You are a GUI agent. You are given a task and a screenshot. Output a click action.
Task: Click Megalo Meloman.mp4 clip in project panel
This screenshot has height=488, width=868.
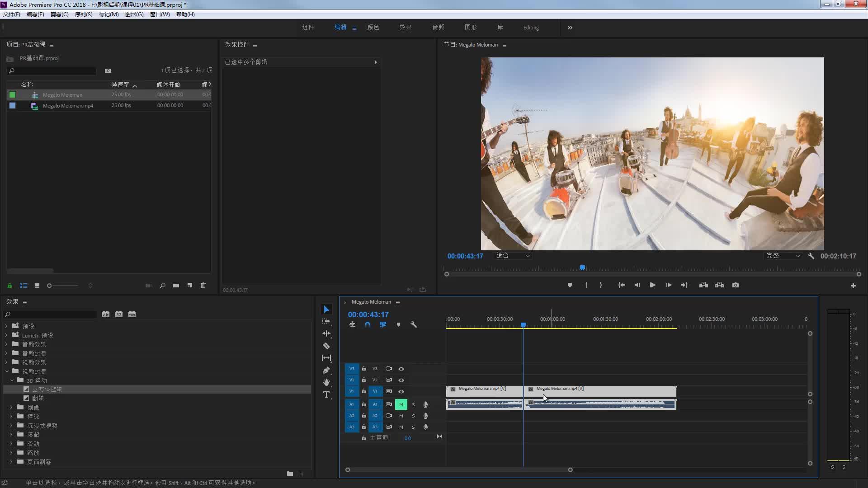click(x=69, y=105)
